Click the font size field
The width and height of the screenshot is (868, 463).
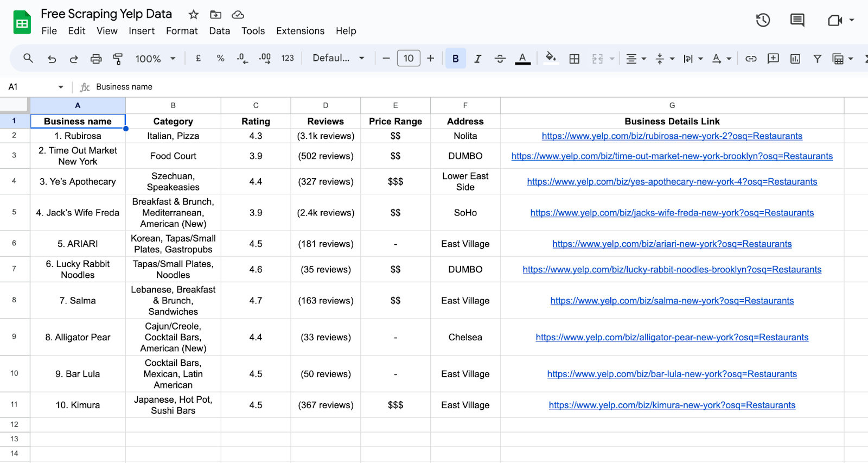click(409, 58)
